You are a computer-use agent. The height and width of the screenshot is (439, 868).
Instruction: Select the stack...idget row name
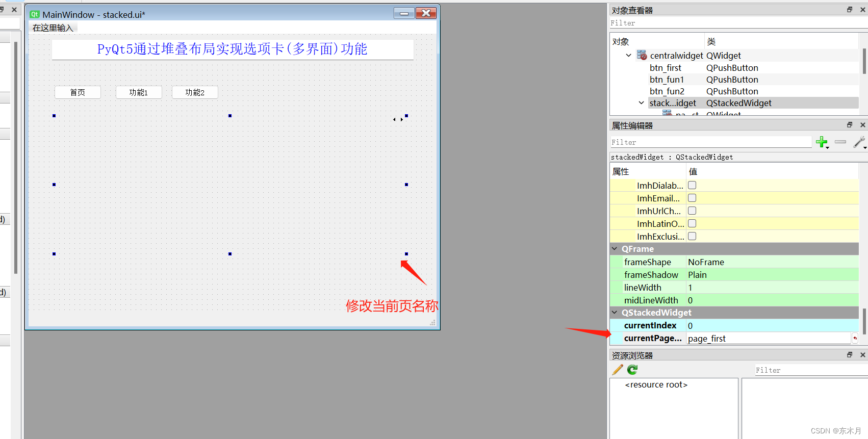coord(673,103)
